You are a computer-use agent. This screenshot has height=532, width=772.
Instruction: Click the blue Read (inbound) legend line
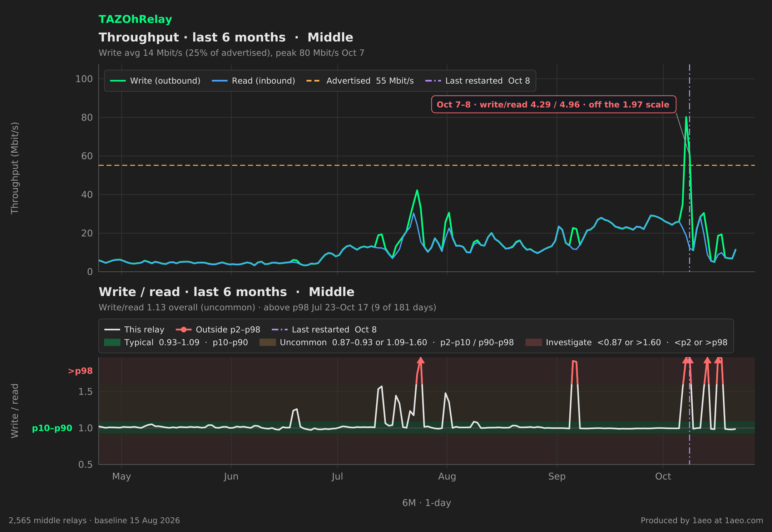pos(219,81)
